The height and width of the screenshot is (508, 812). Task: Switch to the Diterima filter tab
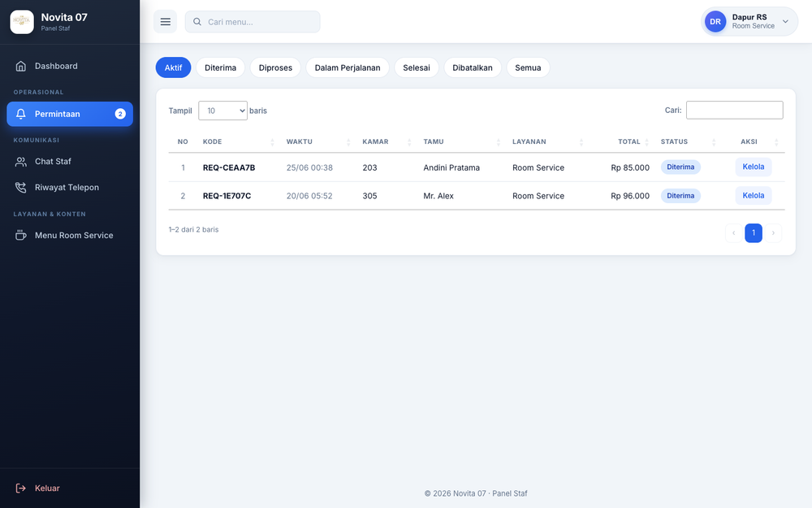click(220, 67)
